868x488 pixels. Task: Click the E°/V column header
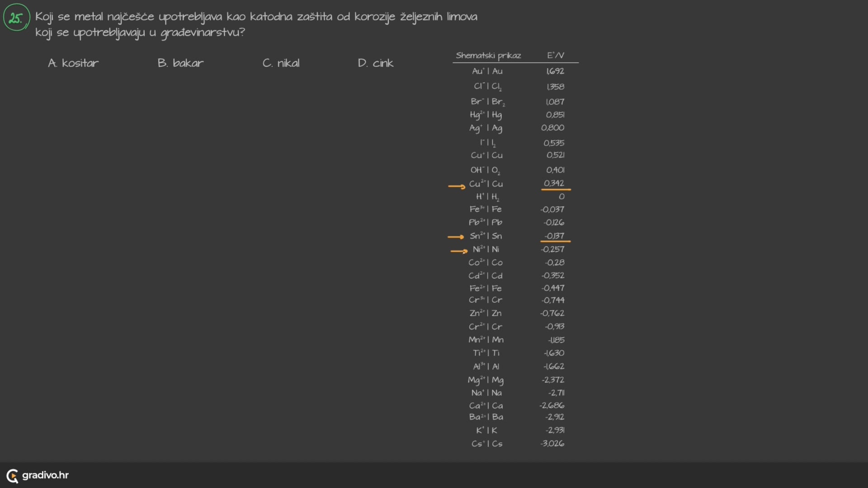point(555,56)
